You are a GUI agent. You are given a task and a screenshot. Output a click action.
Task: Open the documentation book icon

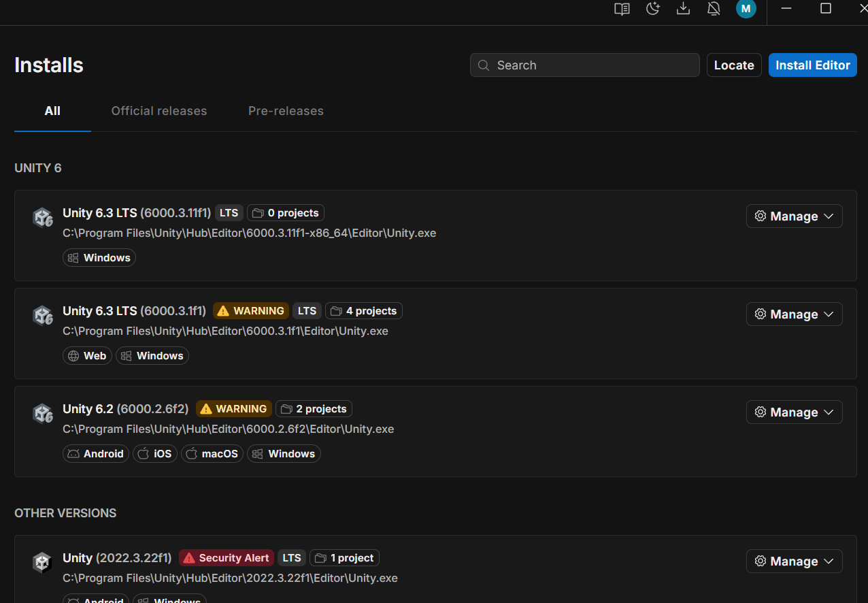(x=622, y=9)
